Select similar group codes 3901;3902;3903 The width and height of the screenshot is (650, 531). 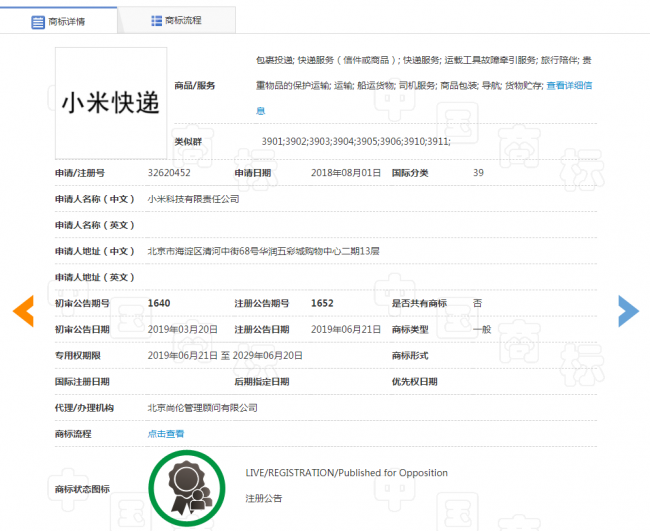(356, 142)
